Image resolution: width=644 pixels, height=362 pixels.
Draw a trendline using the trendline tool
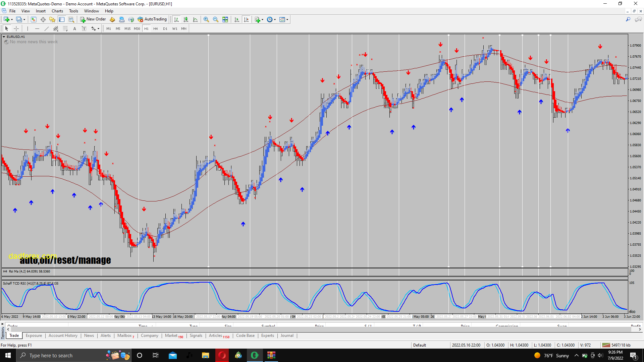[47, 29]
